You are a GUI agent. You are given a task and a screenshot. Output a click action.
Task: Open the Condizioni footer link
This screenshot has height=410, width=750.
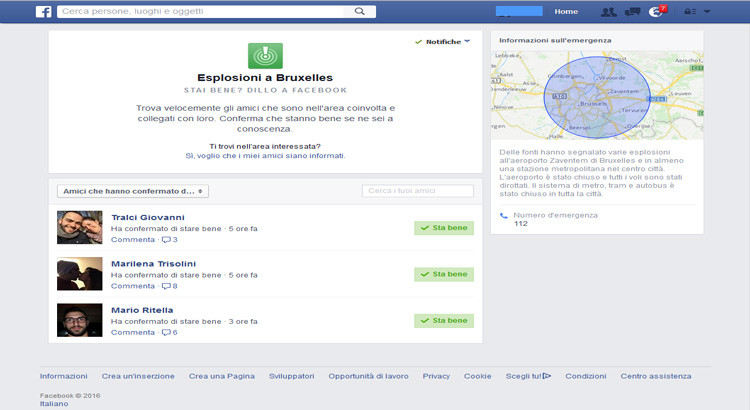click(586, 377)
